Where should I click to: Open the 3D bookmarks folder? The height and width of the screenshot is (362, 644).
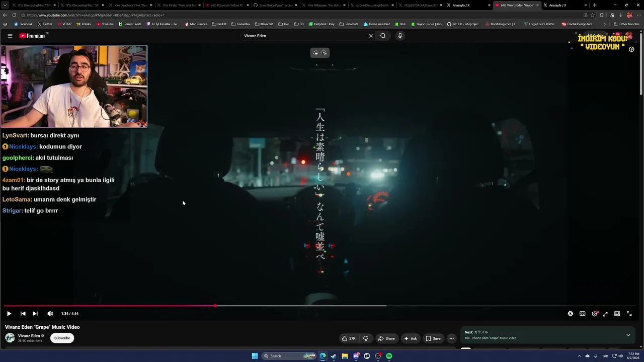pyautogui.click(x=299, y=24)
